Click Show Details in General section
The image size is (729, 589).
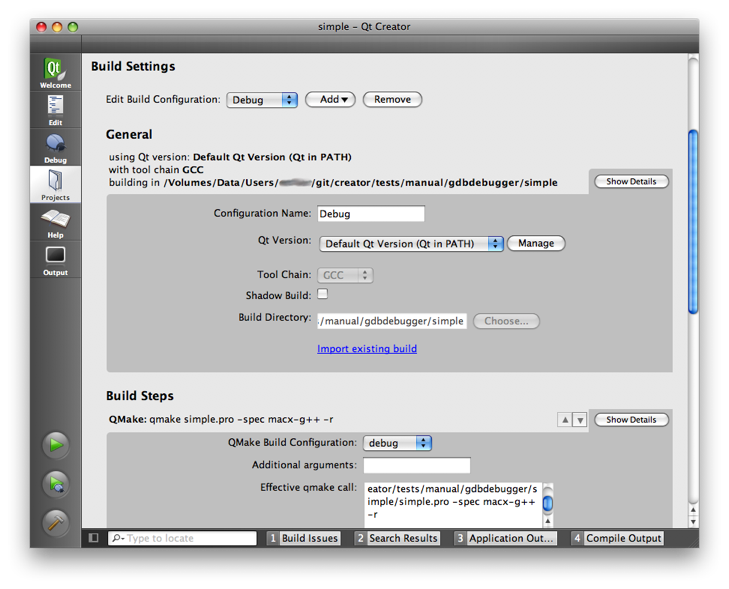631,181
